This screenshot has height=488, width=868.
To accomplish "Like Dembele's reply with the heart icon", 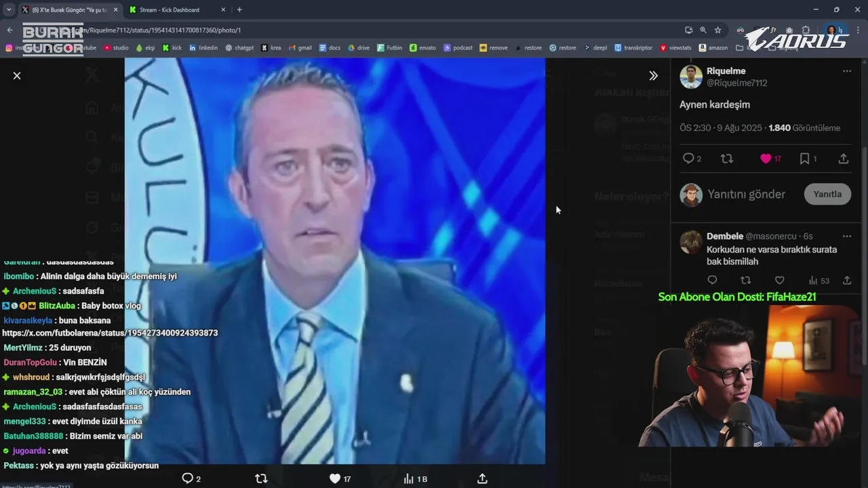I will [780, 280].
